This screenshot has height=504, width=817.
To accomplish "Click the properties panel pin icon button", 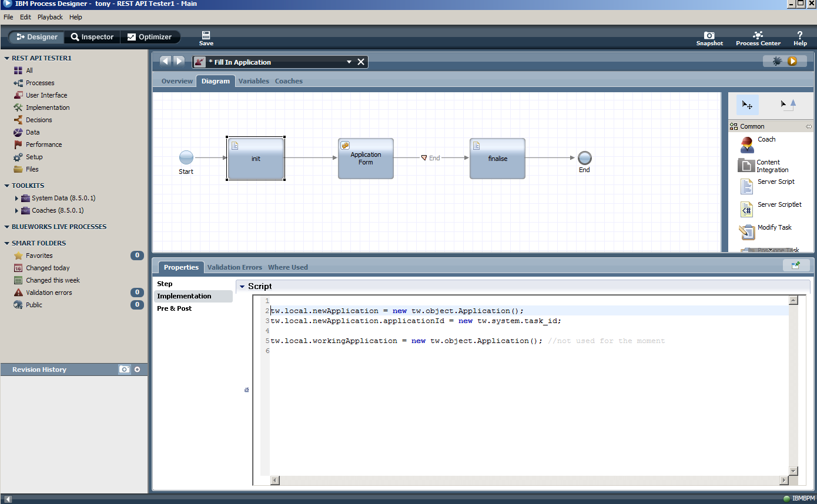I will point(796,265).
